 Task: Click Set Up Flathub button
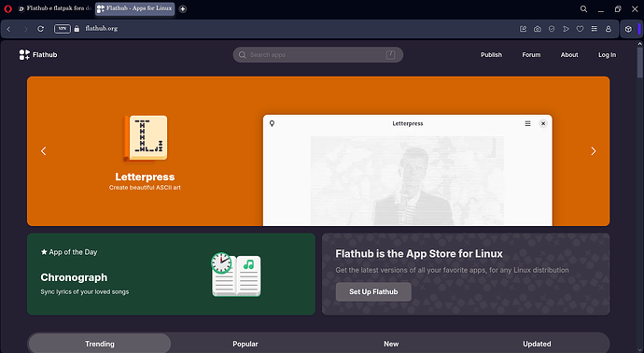(373, 291)
